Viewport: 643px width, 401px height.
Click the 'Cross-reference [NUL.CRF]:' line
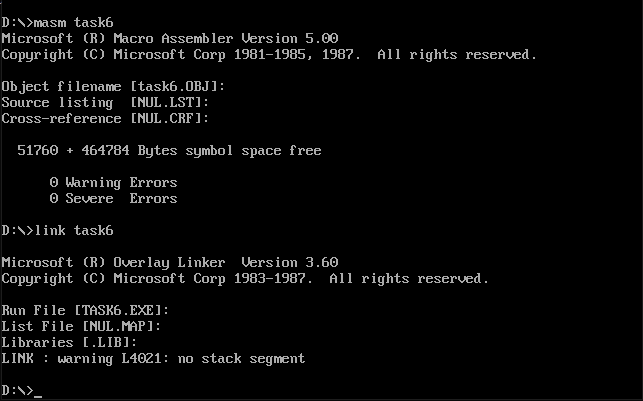pos(105,119)
